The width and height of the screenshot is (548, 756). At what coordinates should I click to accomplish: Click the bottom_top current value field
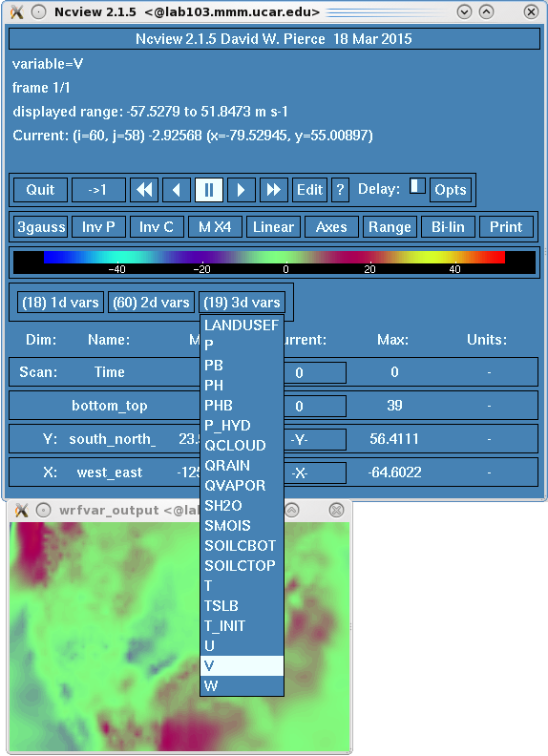click(x=314, y=406)
